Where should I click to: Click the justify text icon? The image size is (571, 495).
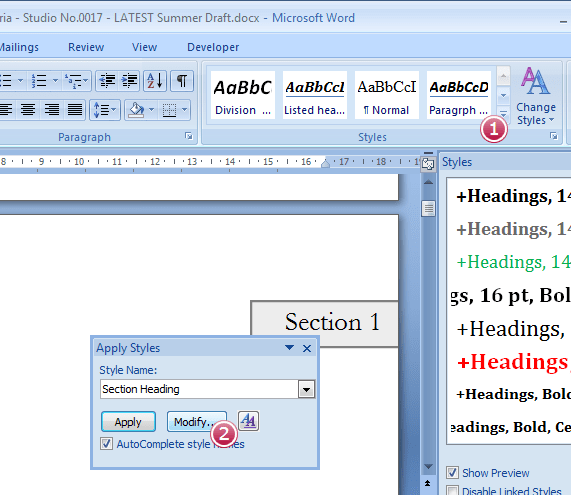coord(75,110)
